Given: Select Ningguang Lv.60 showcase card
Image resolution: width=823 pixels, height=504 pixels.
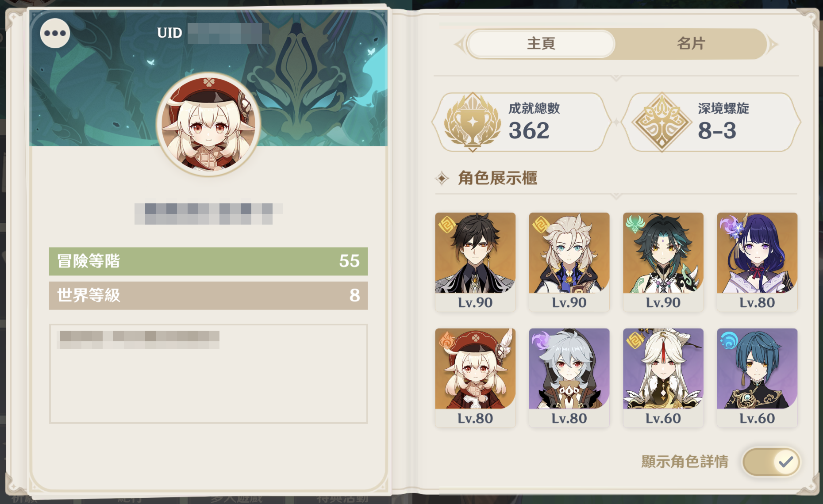Looking at the screenshot, I should (x=663, y=378).
